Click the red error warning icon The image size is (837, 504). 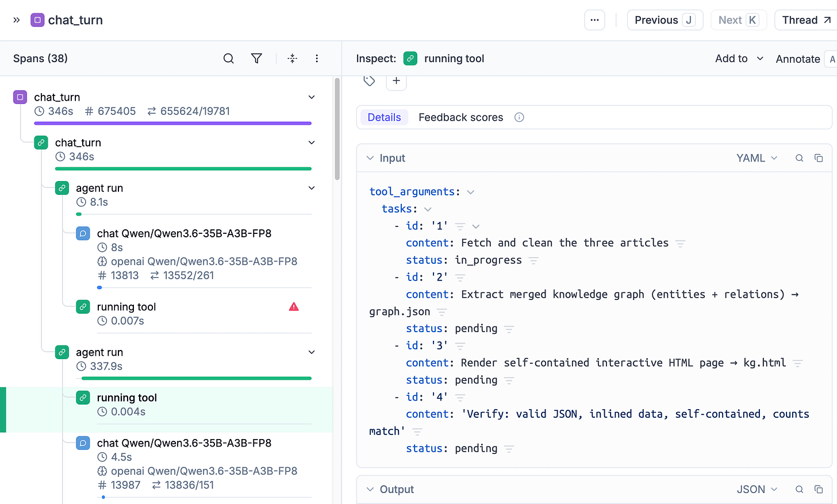coord(294,307)
